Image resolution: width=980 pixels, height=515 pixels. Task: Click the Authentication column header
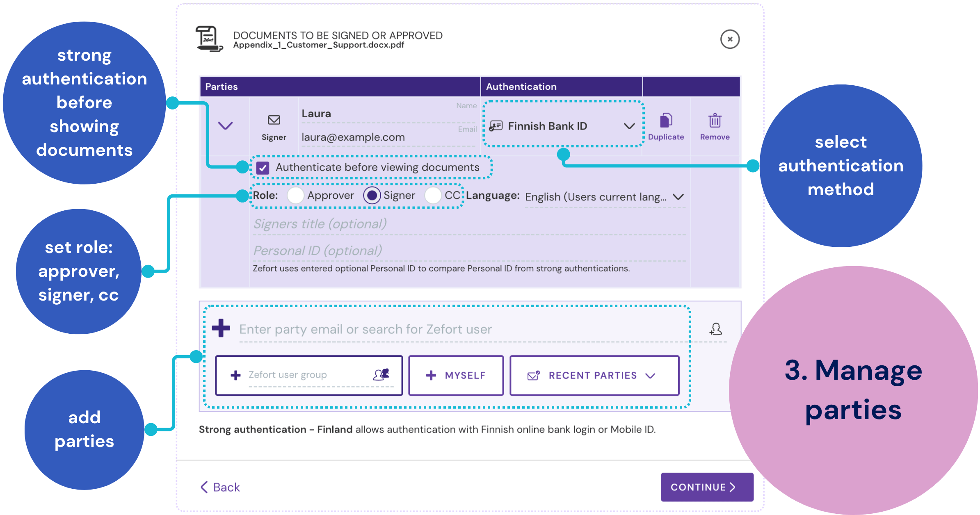(561, 87)
